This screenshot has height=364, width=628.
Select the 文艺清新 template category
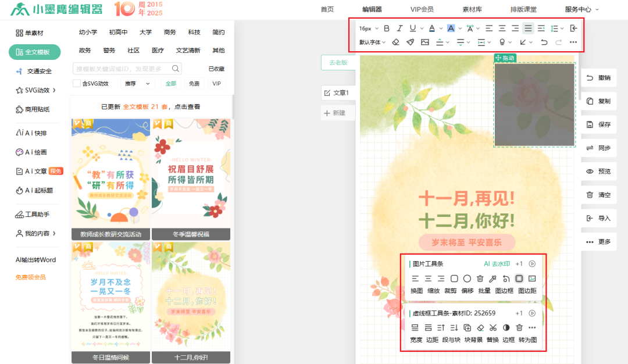point(188,50)
